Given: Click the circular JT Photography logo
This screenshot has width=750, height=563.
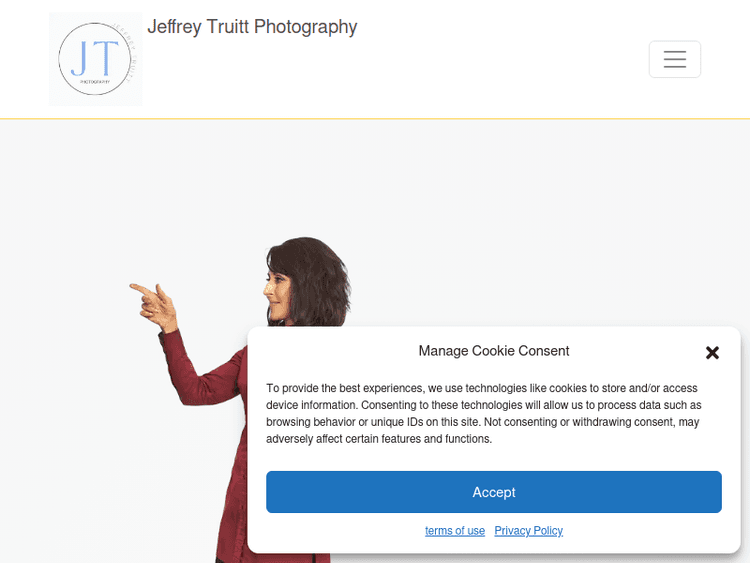Looking at the screenshot, I should click(95, 59).
